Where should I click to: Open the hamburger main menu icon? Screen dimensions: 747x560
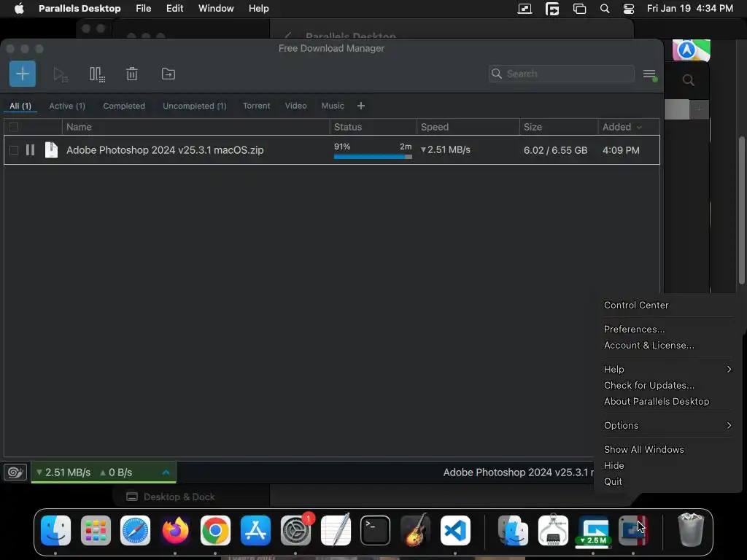[x=649, y=74]
